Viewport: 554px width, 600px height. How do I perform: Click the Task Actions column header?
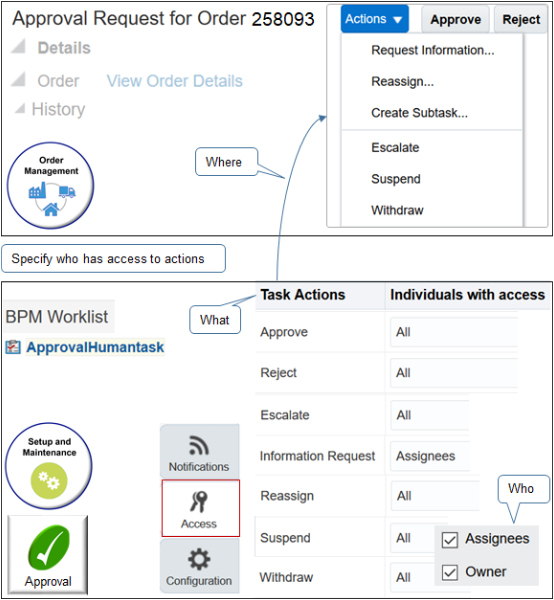click(303, 295)
